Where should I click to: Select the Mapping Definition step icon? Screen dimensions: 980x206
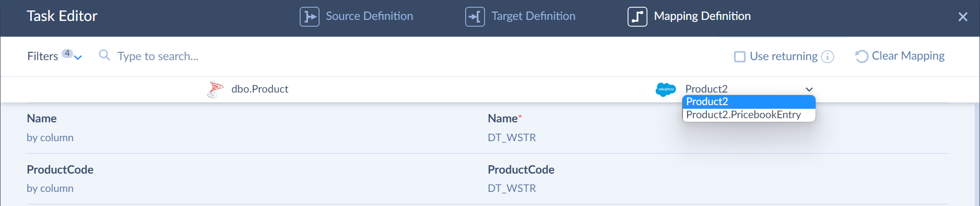637,16
